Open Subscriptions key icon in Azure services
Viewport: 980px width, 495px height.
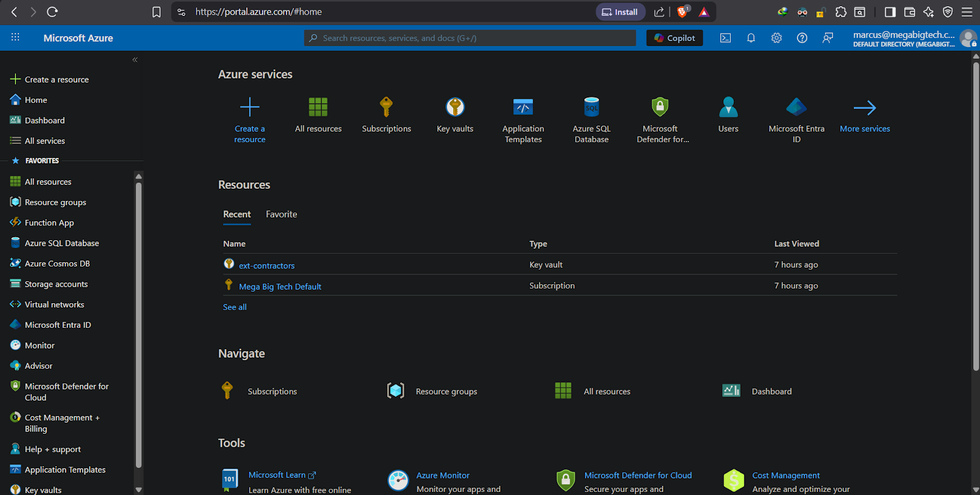tap(386, 107)
